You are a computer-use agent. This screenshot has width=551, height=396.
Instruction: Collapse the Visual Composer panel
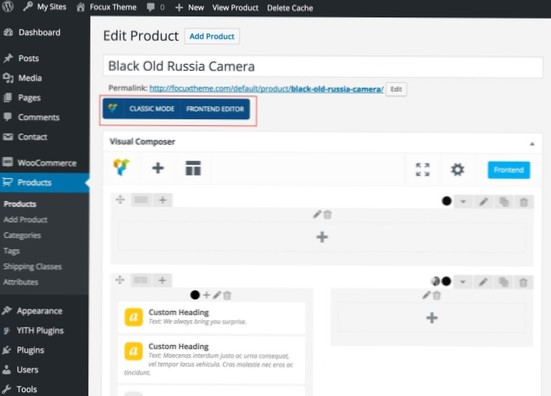point(532,143)
